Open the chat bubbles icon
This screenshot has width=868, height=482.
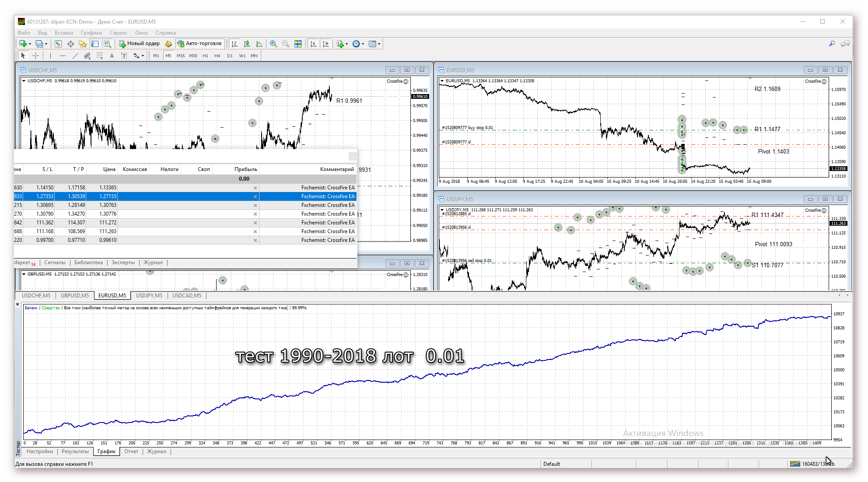click(x=845, y=44)
